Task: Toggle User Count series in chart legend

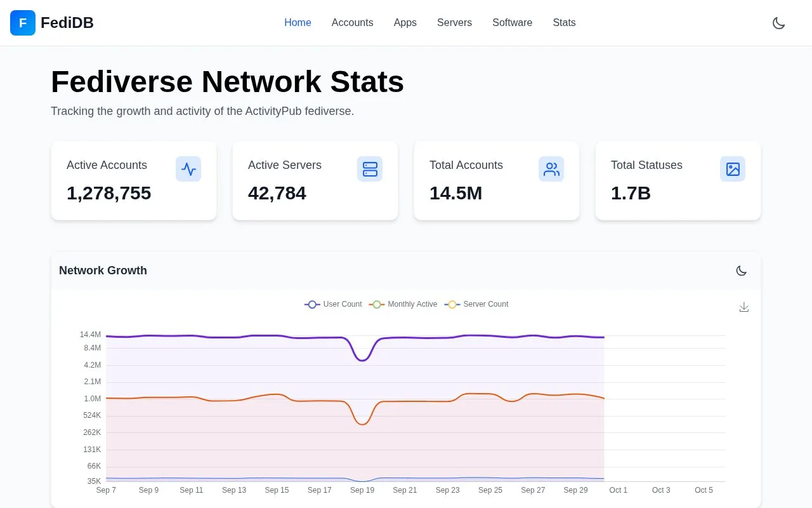Action: coord(333,304)
